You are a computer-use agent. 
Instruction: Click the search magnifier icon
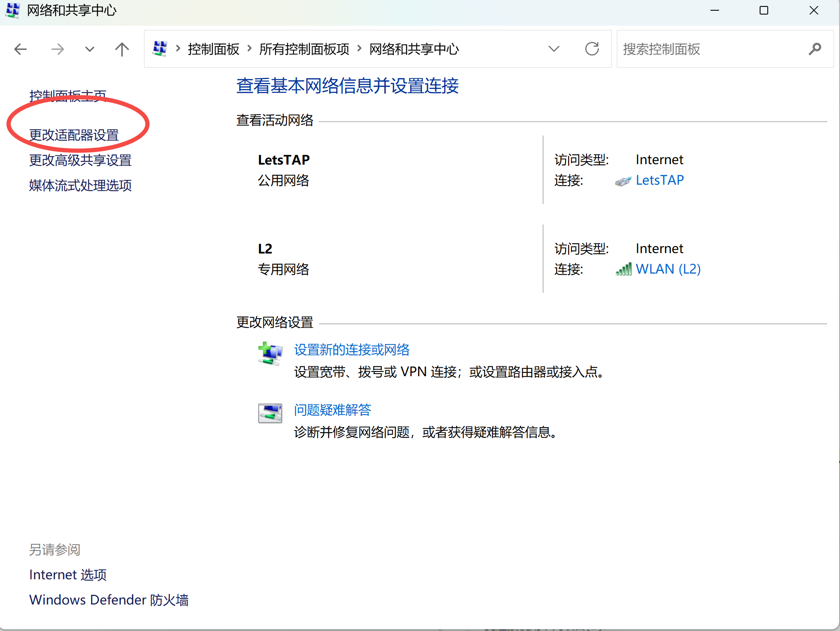pyautogui.click(x=815, y=49)
